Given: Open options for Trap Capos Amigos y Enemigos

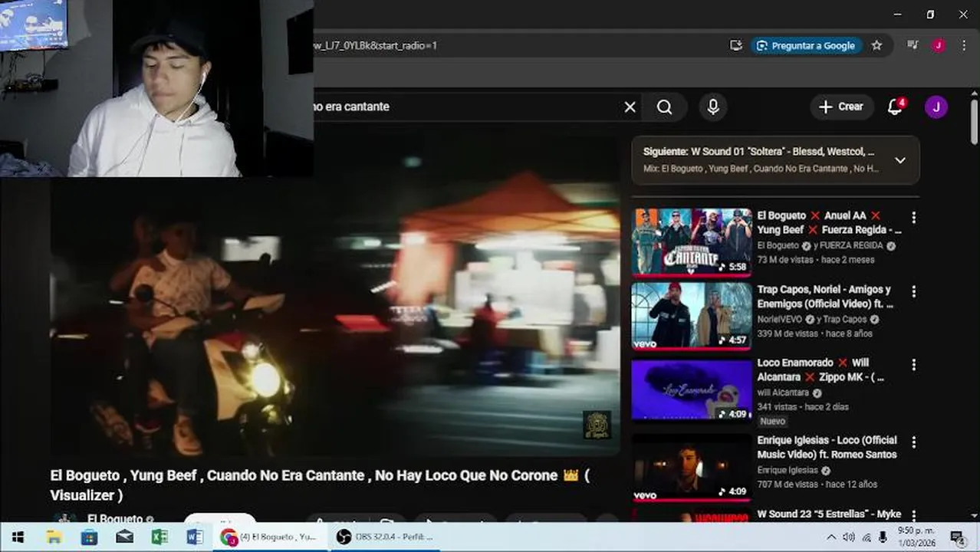Looking at the screenshot, I should (913, 291).
